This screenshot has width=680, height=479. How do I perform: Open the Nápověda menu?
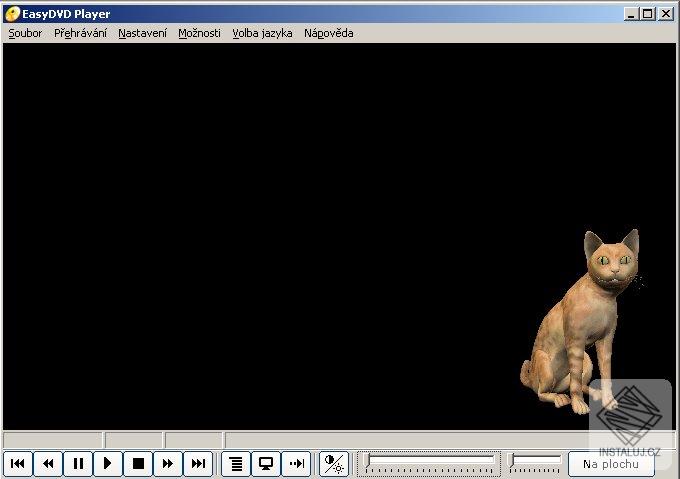329,33
